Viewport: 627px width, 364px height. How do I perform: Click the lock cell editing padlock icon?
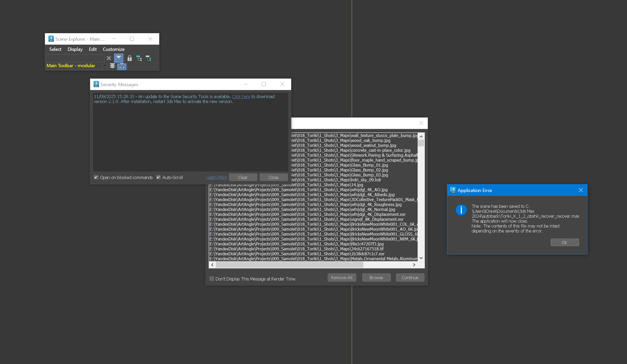[129, 58]
